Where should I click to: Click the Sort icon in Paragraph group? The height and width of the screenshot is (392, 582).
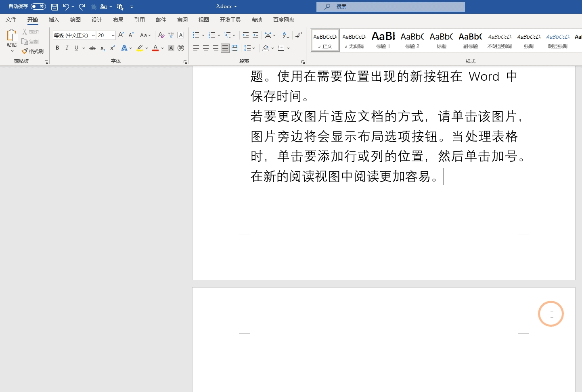[x=286, y=35]
